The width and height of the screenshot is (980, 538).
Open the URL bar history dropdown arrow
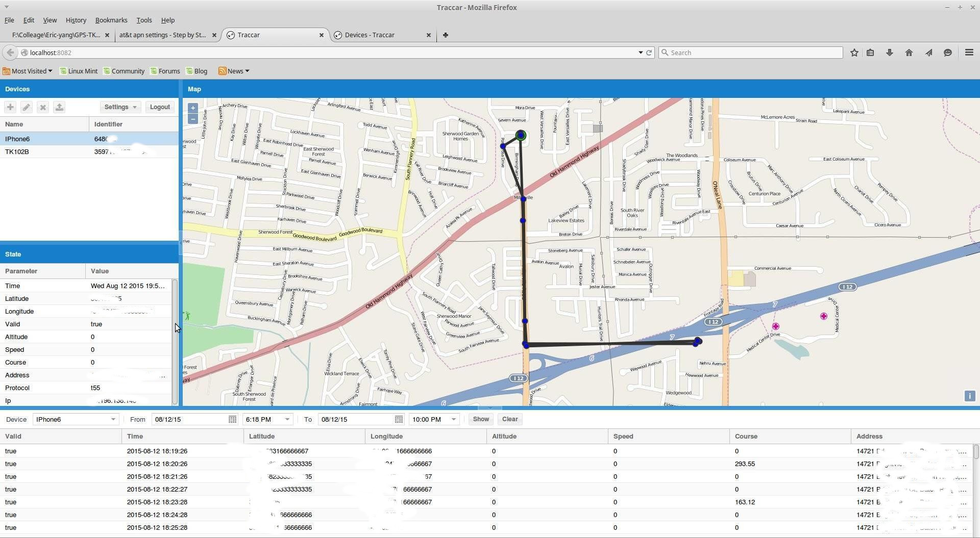pyautogui.click(x=640, y=53)
